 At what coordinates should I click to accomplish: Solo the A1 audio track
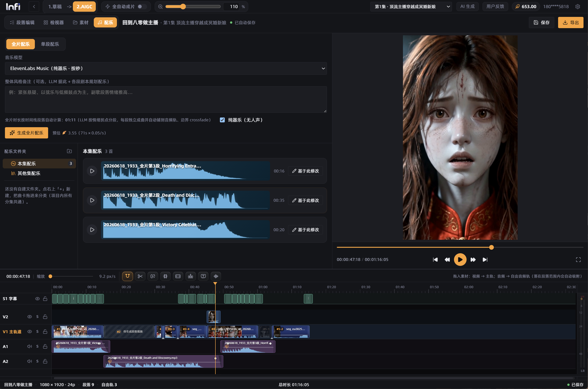pos(37,346)
